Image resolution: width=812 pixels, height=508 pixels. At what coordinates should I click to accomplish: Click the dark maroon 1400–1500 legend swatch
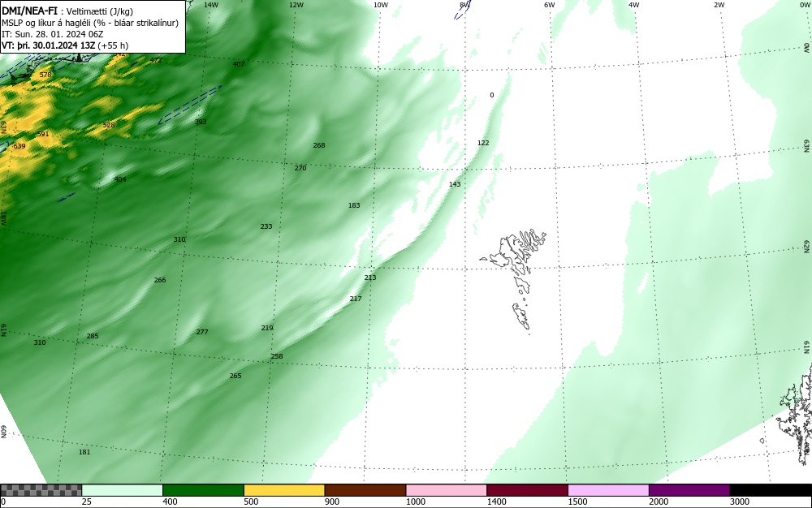click(527, 490)
